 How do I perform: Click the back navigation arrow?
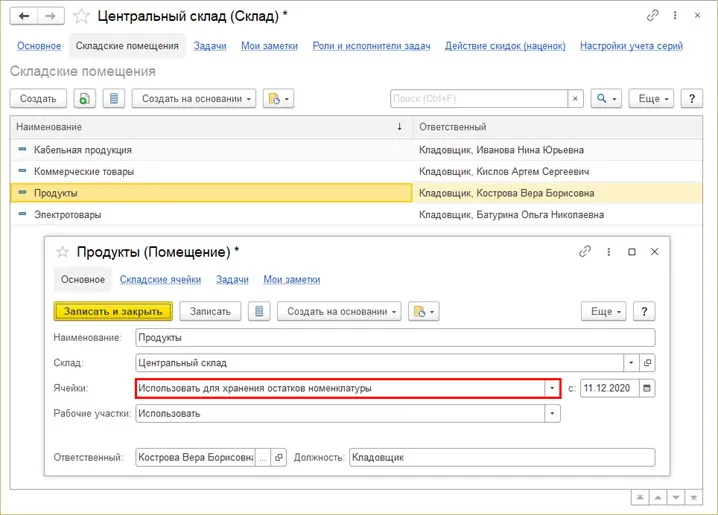25,16
